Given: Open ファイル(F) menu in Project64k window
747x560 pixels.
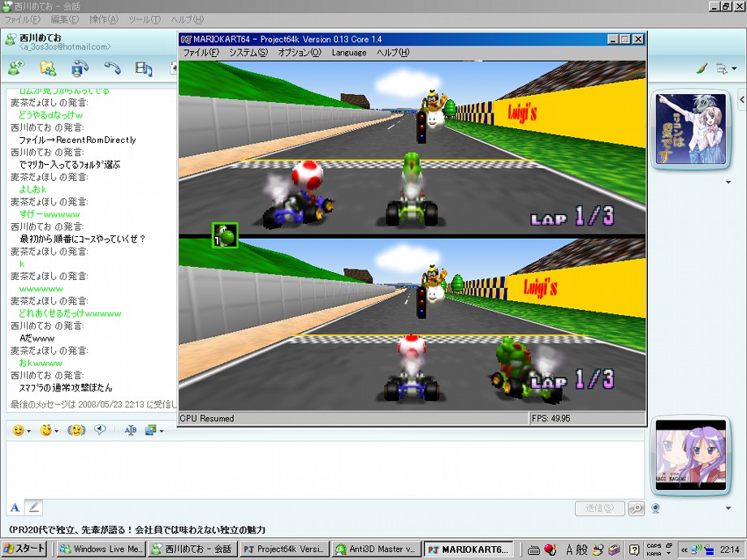Looking at the screenshot, I should pyautogui.click(x=201, y=53).
